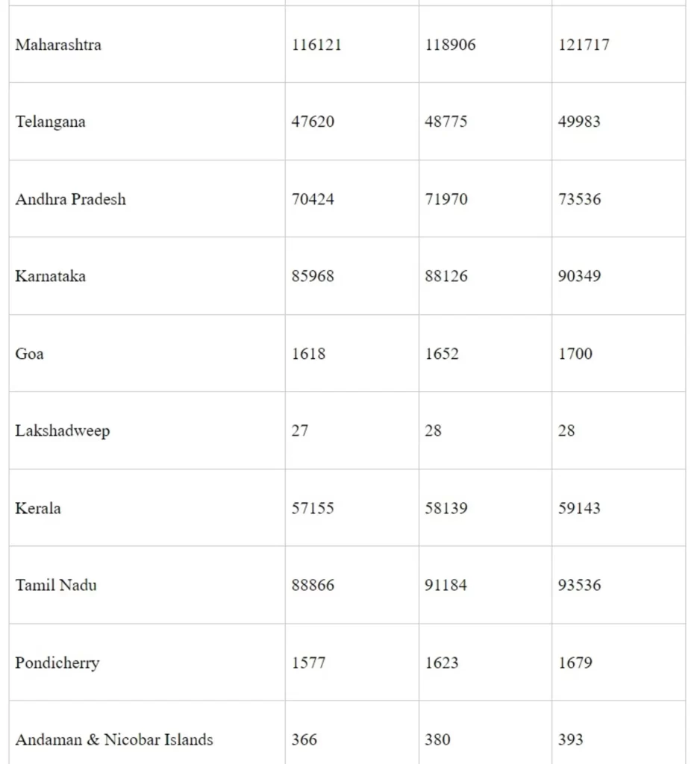700x764 pixels.
Task: Click the Maharashtra row label
Action: (58, 45)
